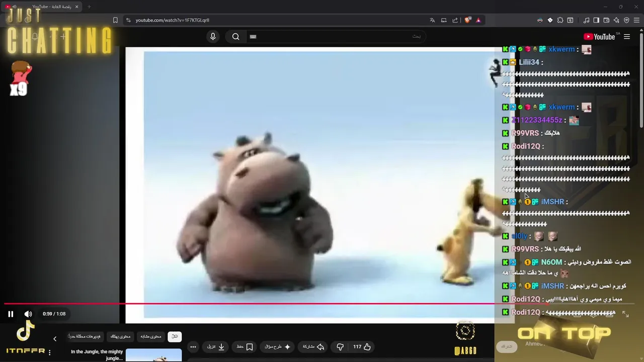Image resolution: width=644 pixels, height=362 pixels.
Task: Click the site settings icon beside URL
Action: coord(128,20)
